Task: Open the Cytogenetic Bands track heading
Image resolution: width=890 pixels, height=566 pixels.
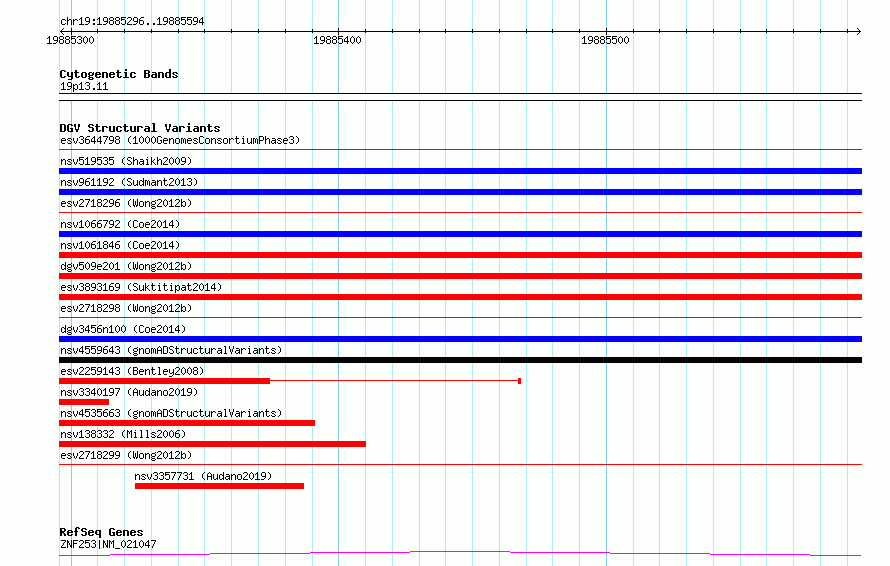Action: pos(119,74)
